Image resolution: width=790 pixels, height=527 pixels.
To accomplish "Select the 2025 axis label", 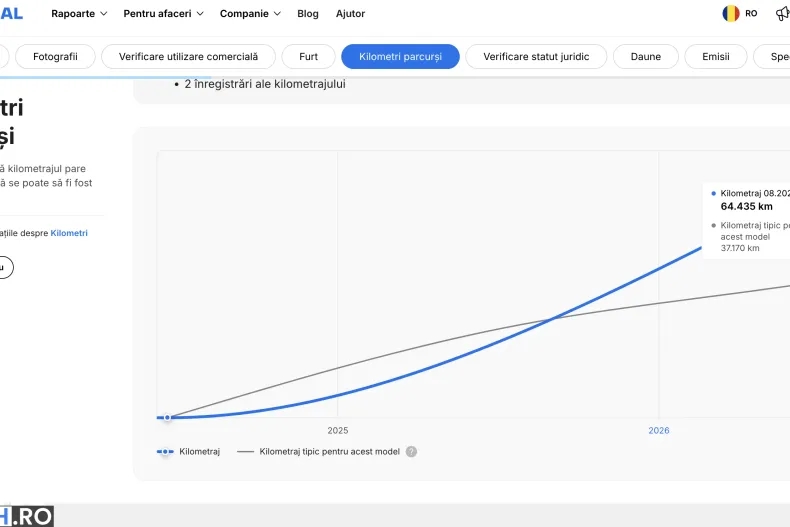I will click(x=338, y=430).
